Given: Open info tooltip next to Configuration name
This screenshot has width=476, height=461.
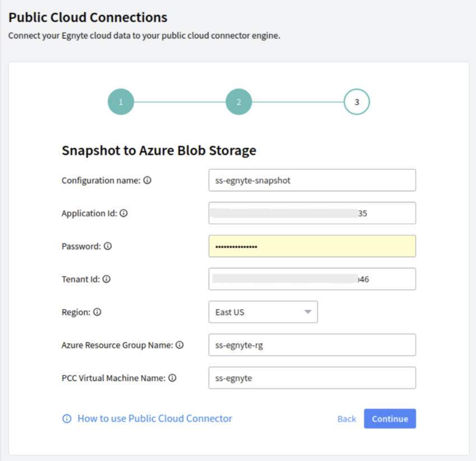Looking at the screenshot, I should click(x=147, y=180).
